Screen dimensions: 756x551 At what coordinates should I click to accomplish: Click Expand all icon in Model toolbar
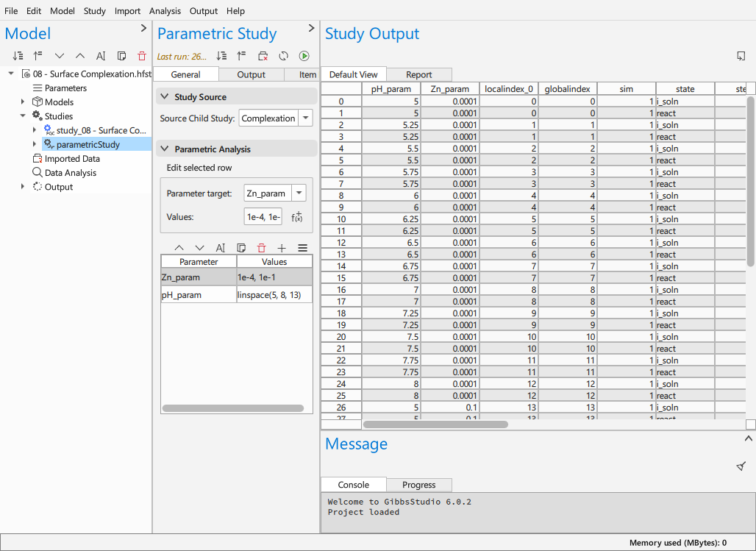[x=18, y=56]
